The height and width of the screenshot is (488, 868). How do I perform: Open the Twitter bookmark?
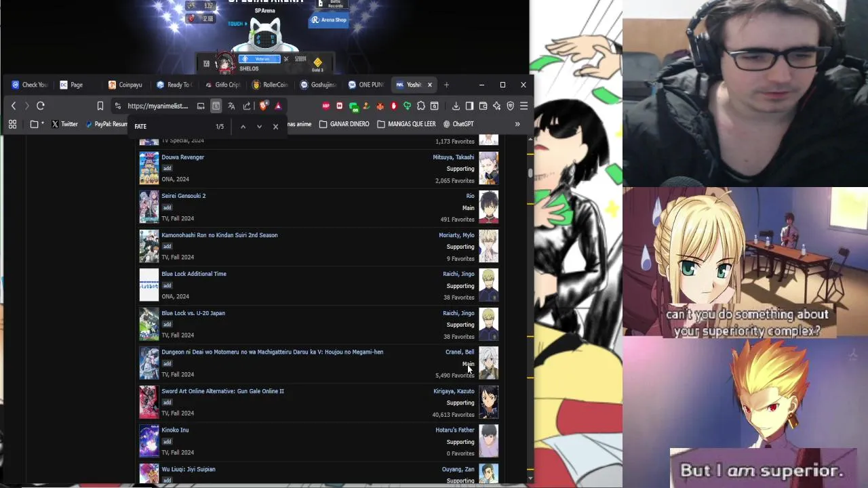pyautogui.click(x=64, y=124)
